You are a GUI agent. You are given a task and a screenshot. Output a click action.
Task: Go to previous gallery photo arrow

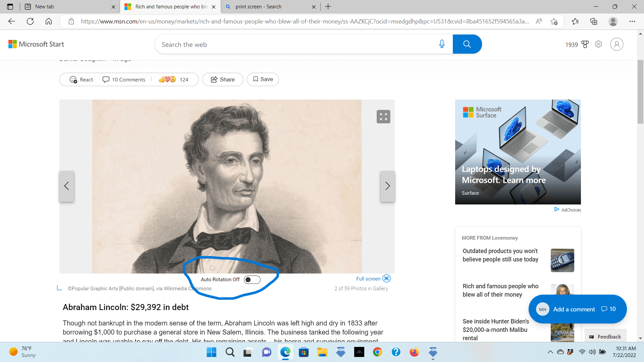click(x=66, y=186)
